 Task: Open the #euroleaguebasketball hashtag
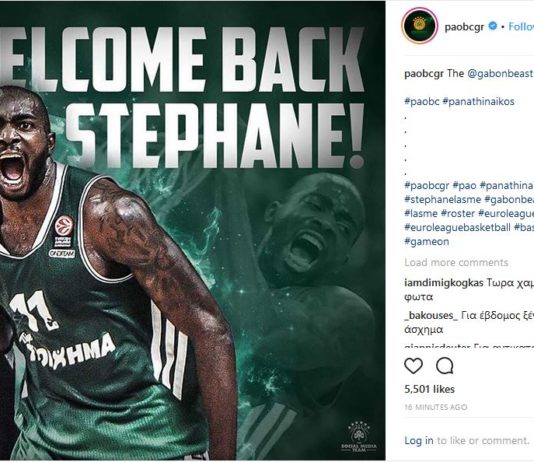coord(457,227)
